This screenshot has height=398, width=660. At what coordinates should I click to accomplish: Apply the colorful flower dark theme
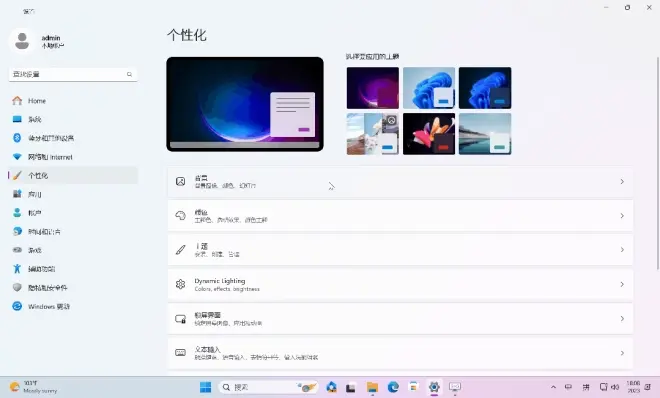coord(428,134)
